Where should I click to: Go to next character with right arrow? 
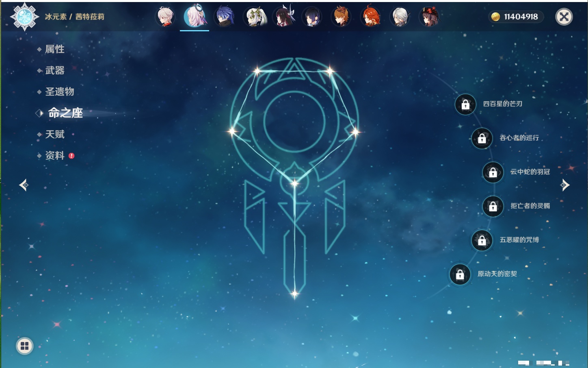point(565,185)
